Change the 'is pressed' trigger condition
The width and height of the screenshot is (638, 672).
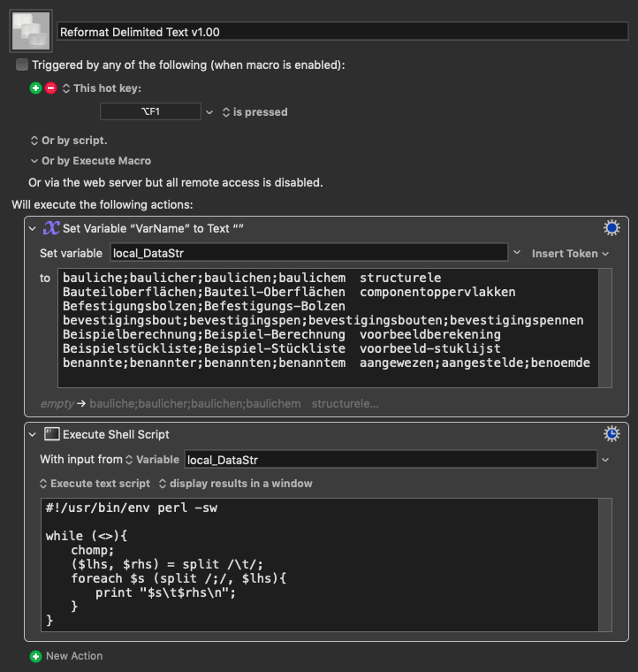pos(254,112)
